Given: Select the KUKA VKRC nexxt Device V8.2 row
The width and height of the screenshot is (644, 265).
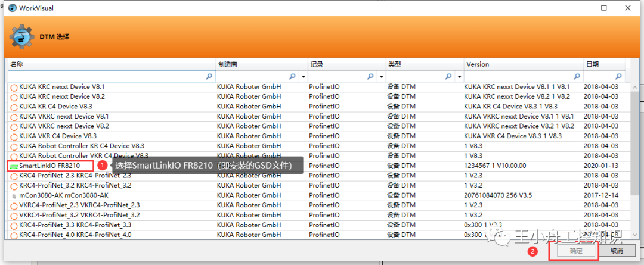Looking at the screenshot, I should (319, 126).
